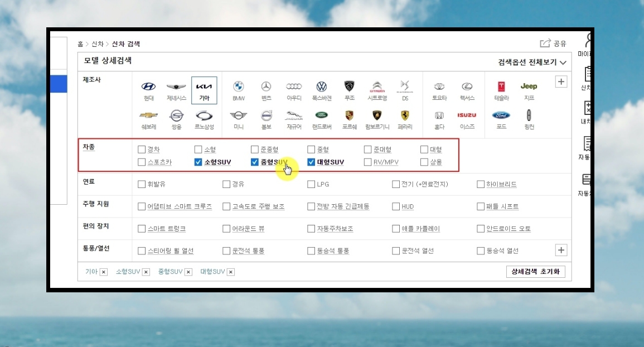The height and width of the screenshot is (347, 644).
Task: Pick the Audi (아우디) logo
Action: (x=294, y=86)
